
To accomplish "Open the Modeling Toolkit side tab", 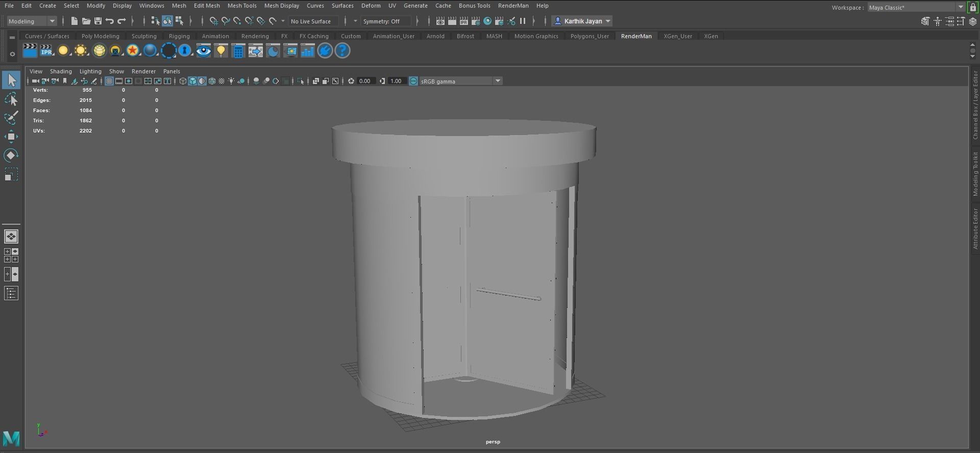I will click(975, 174).
